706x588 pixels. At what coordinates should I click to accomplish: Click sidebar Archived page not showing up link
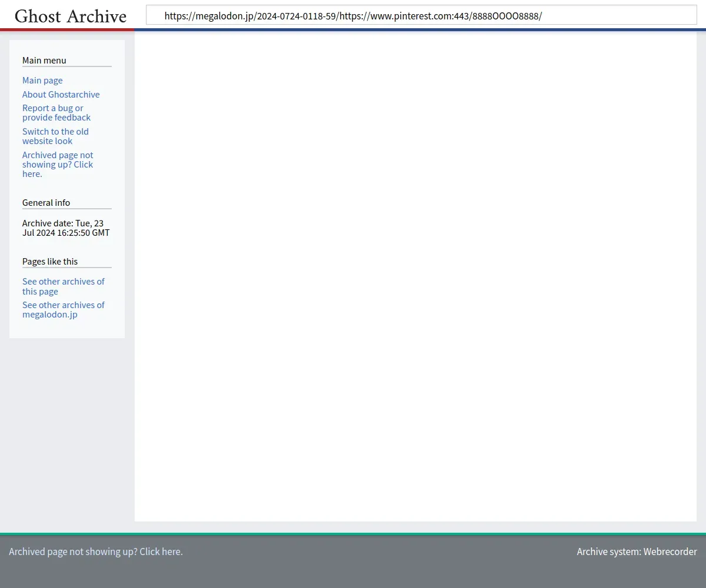[x=58, y=165]
